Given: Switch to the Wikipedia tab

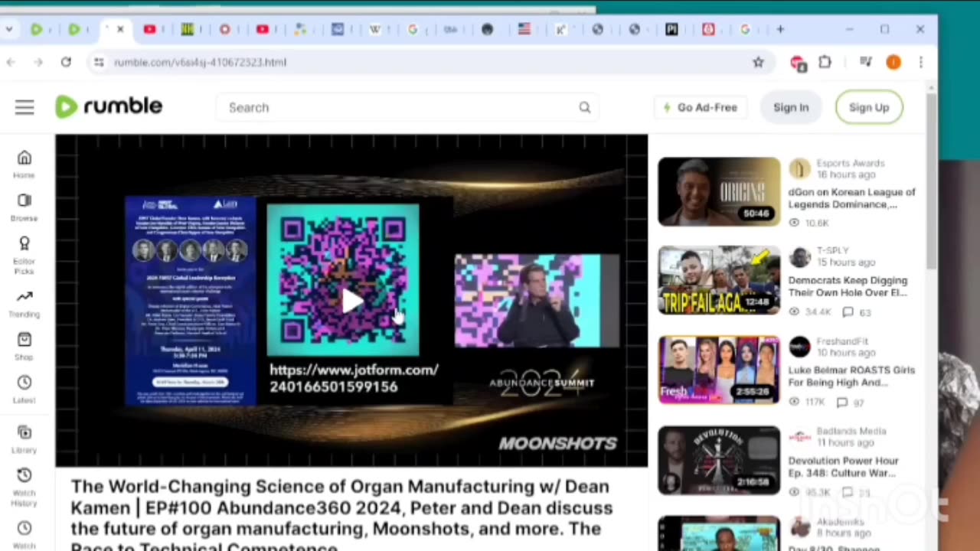Looking at the screenshot, I should 375,29.
